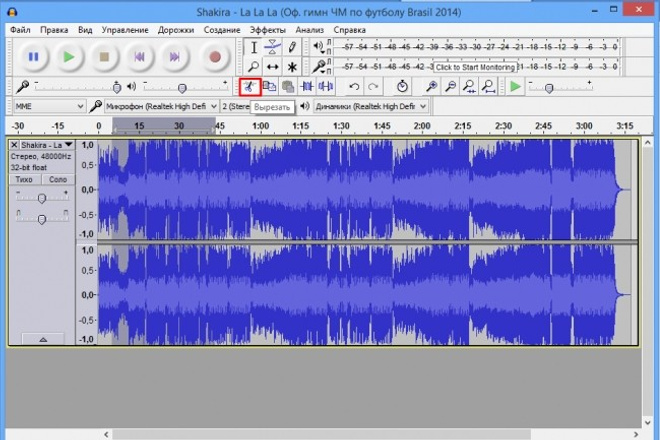Select the Zoom magnifier tool
Viewport: 660px width, 440px height.
click(x=253, y=67)
